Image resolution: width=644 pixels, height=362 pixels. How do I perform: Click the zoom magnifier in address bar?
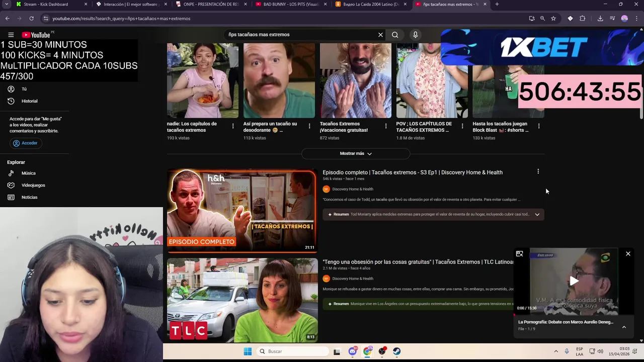(x=542, y=19)
